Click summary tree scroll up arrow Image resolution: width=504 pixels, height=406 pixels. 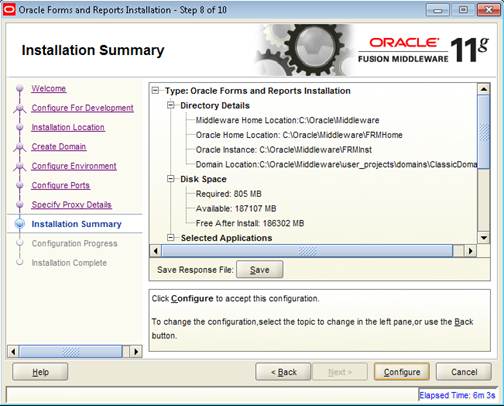484,89
